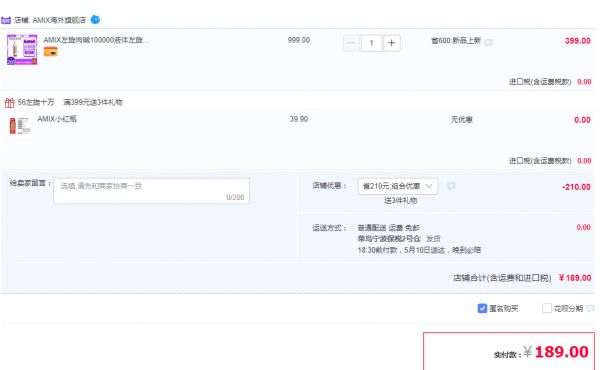The height and width of the screenshot is (370, 600).
Task: Click the 399.00 item subtotal price
Action: point(578,41)
